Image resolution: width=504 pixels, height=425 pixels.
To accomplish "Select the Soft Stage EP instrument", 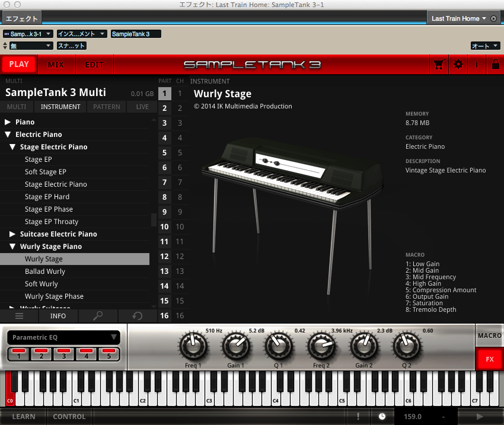I will pyautogui.click(x=75, y=172).
